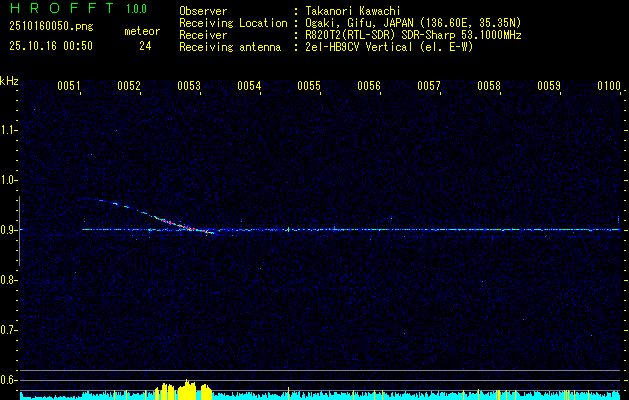Select the 0058 time marker
The image size is (629, 400).
click(489, 87)
